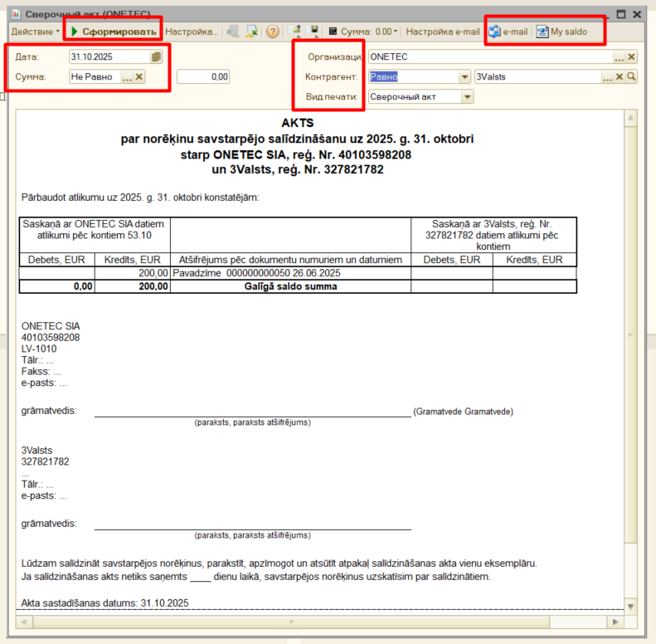The height and width of the screenshot is (644, 656).
Task: Click the document scroll down arrow
Action: tap(630, 607)
